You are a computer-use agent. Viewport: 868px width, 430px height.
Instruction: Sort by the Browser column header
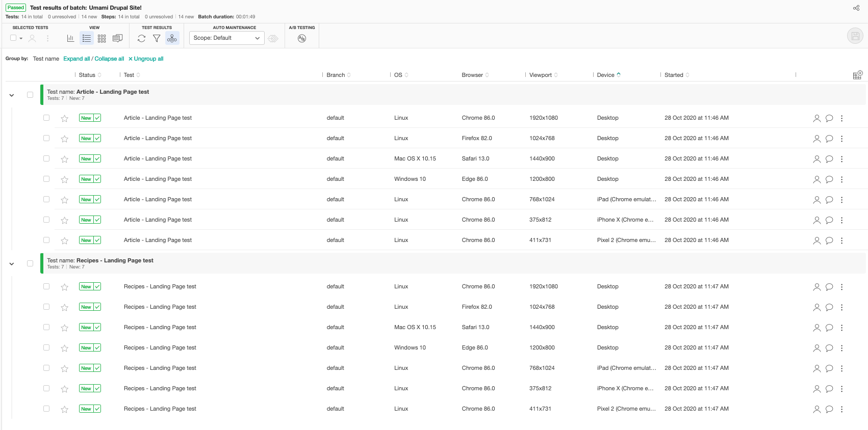click(472, 75)
